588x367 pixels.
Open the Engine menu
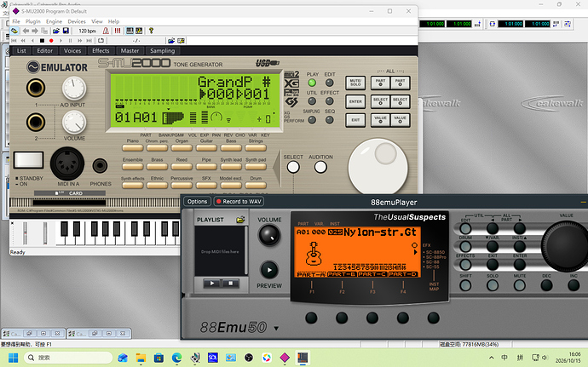[x=54, y=21]
